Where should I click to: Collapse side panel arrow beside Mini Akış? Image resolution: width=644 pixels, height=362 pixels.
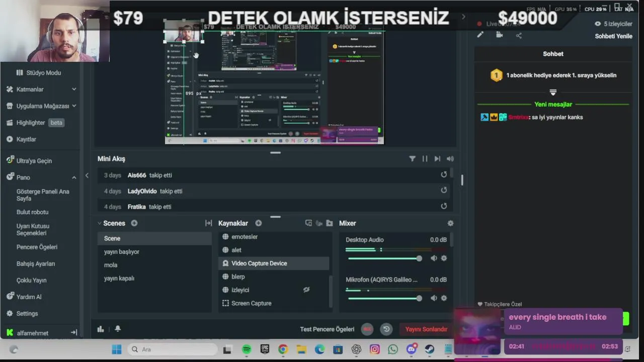click(x=87, y=175)
